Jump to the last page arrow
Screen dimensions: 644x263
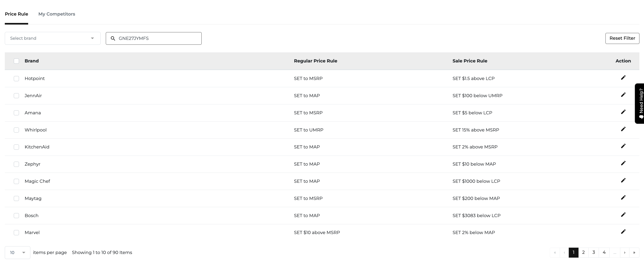(x=634, y=252)
